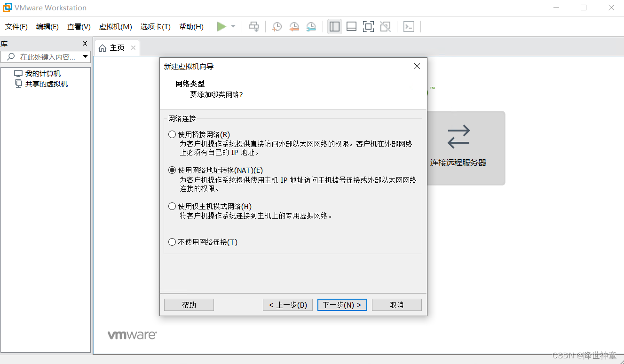Click the home icon on 主页 tab
Image resolution: width=624 pixels, height=364 pixels.
click(103, 48)
